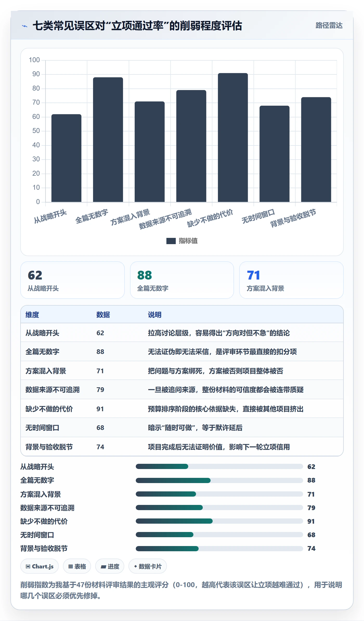Click the tallest bar 缺少不做的代价
The height and width of the screenshot is (621, 364).
(233, 137)
